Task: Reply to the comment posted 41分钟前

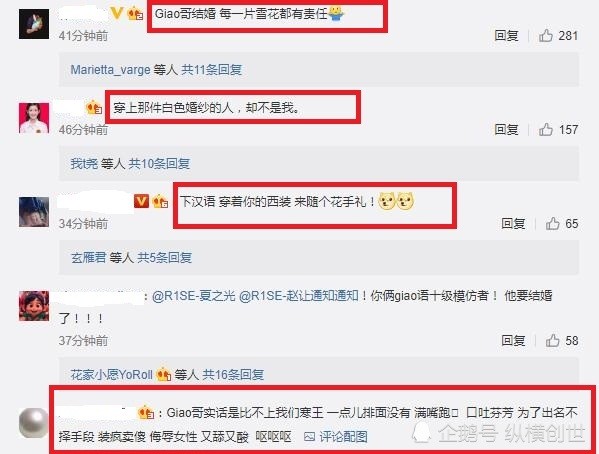Action: (x=506, y=36)
